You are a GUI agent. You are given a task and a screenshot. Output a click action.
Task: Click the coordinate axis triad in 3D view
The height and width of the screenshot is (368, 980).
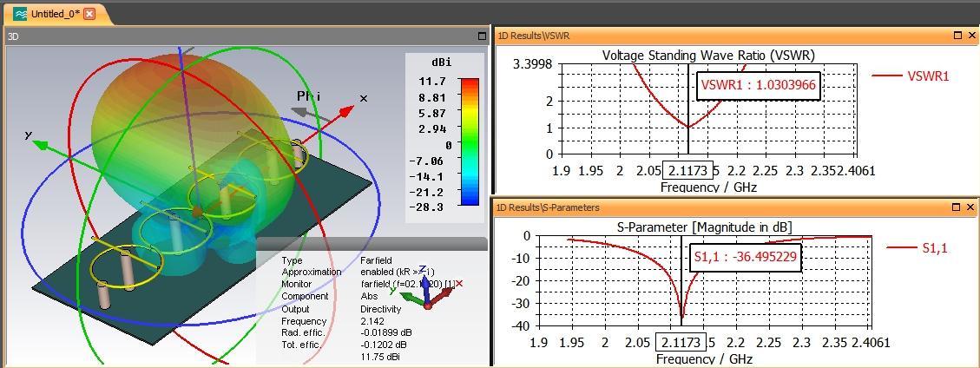[x=426, y=288]
